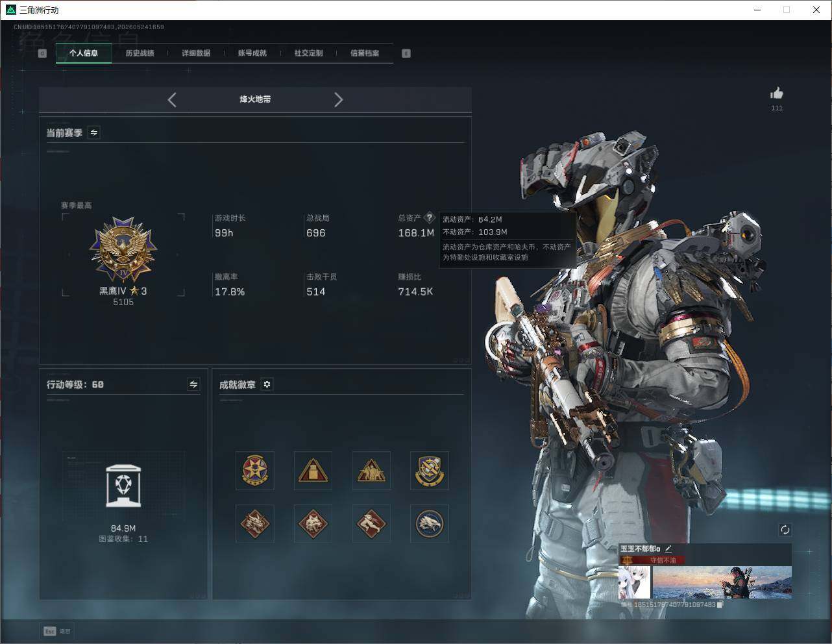Click the 三角洲行动 app icon in title bar
Viewport: 832px width, 644px height.
point(11,10)
